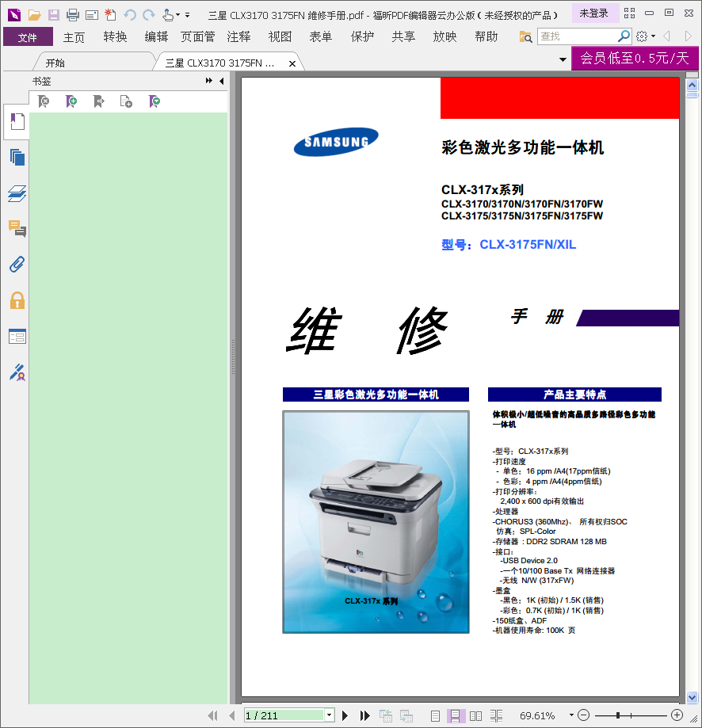The height and width of the screenshot is (728, 702).
Task: Open the 注释 ribbon tab
Action: (238, 36)
